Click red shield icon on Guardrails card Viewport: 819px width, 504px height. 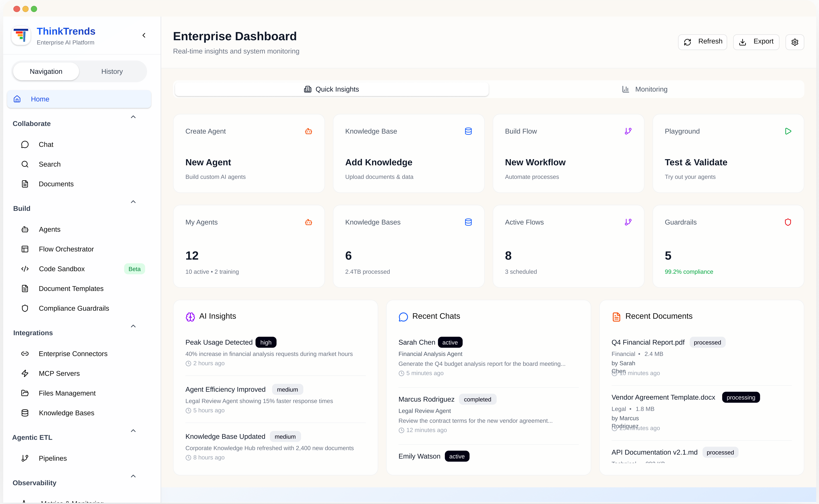[x=788, y=222]
